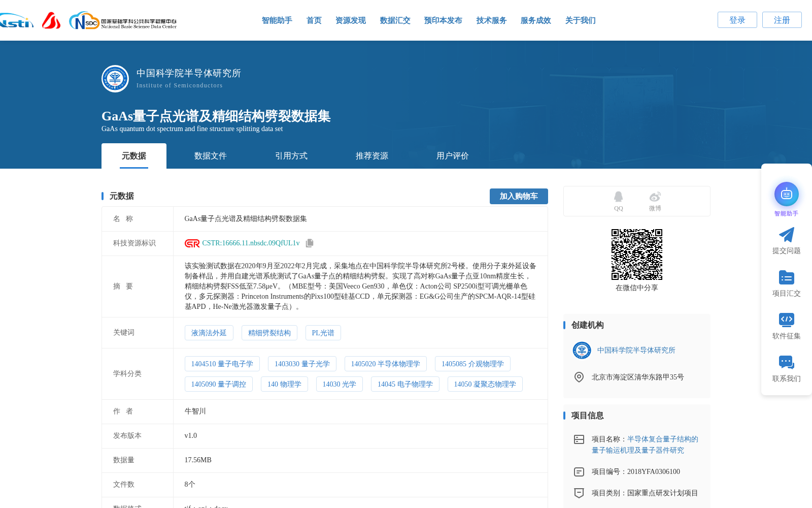Click the NSTL logo in header
The width and height of the screenshot is (812, 508).
click(16, 21)
